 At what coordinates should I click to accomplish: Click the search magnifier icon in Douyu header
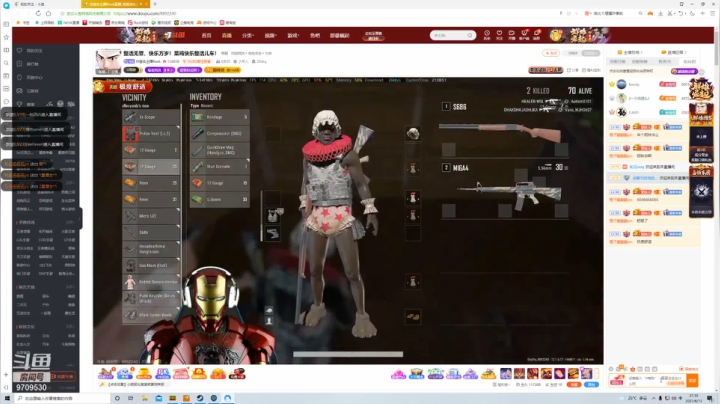click(470, 35)
